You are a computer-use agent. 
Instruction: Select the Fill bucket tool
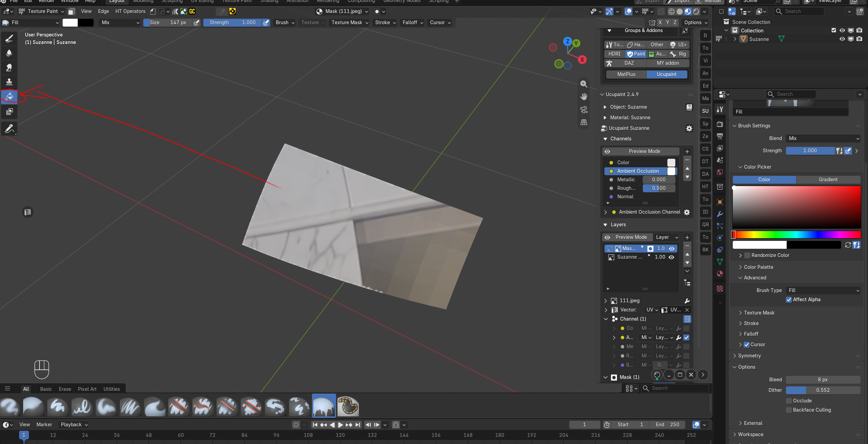click(9, 96)
